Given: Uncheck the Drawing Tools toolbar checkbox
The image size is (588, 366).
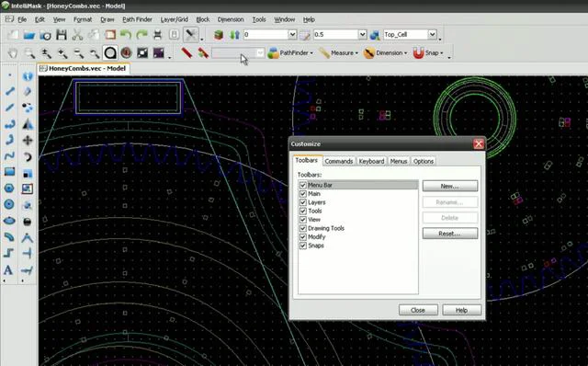Looking at the screenshot, I should [303, 228].
